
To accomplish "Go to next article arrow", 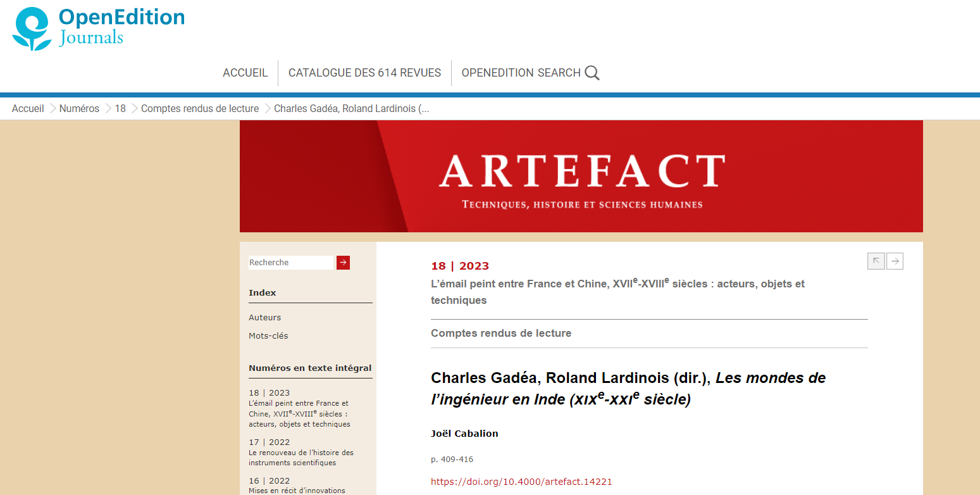I will [895, 261].
